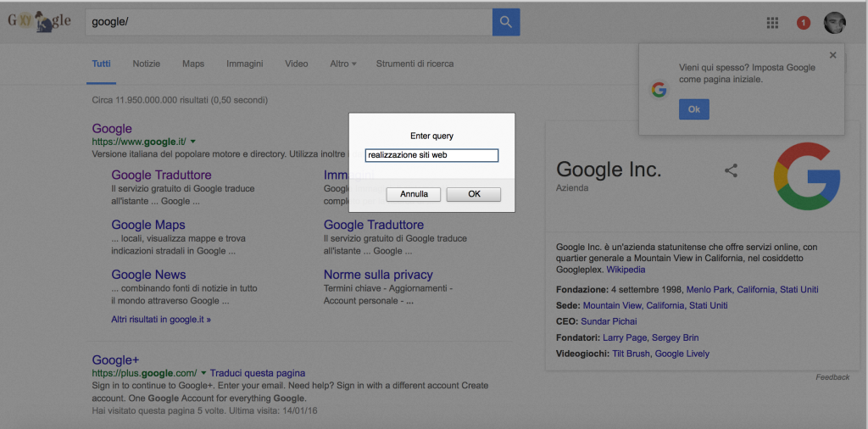
Task: Open the red notifications badge
Action: tap(804, 23)
